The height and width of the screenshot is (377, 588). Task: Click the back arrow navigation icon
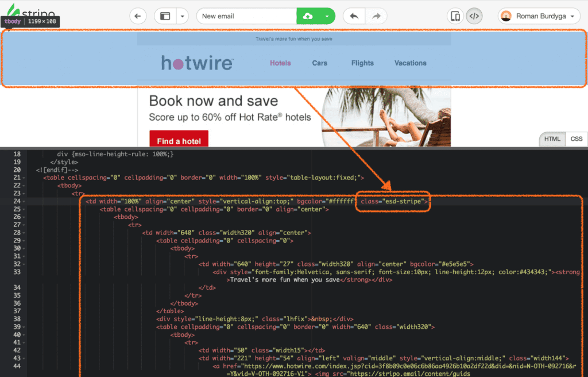point(138,16)
